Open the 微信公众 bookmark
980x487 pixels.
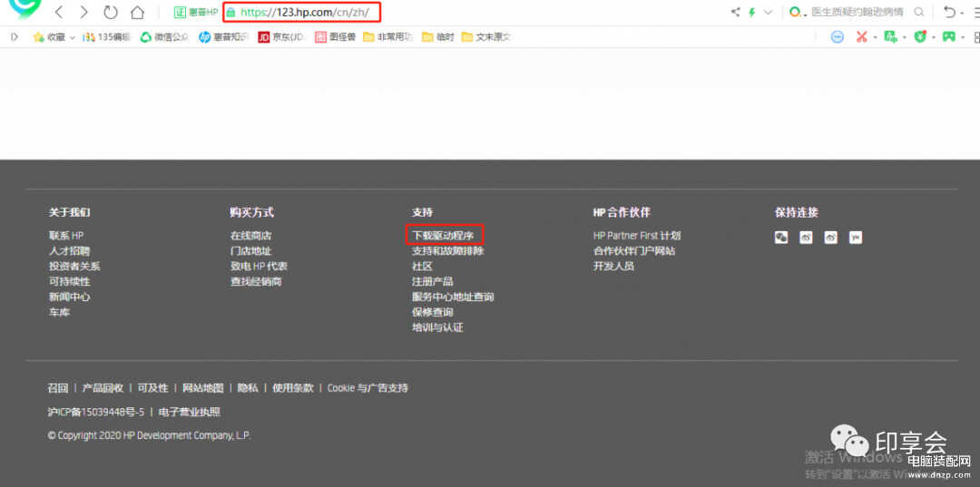click(164, 37)
